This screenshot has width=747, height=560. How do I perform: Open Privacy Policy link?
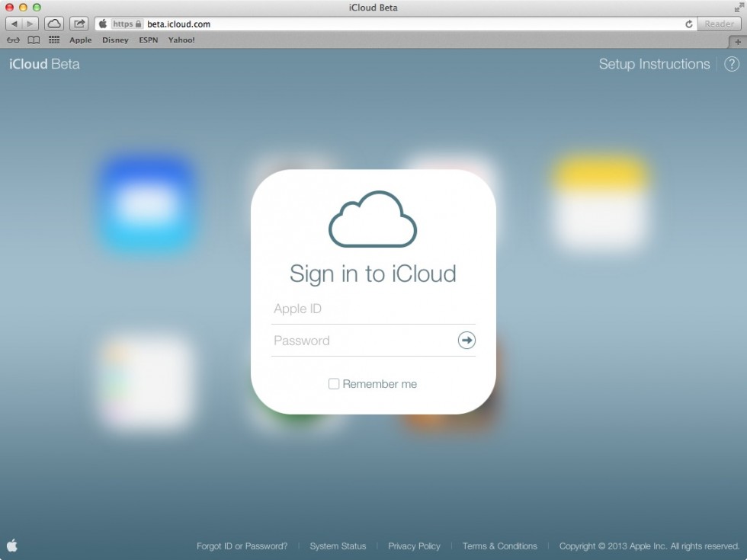coord(414,546)
